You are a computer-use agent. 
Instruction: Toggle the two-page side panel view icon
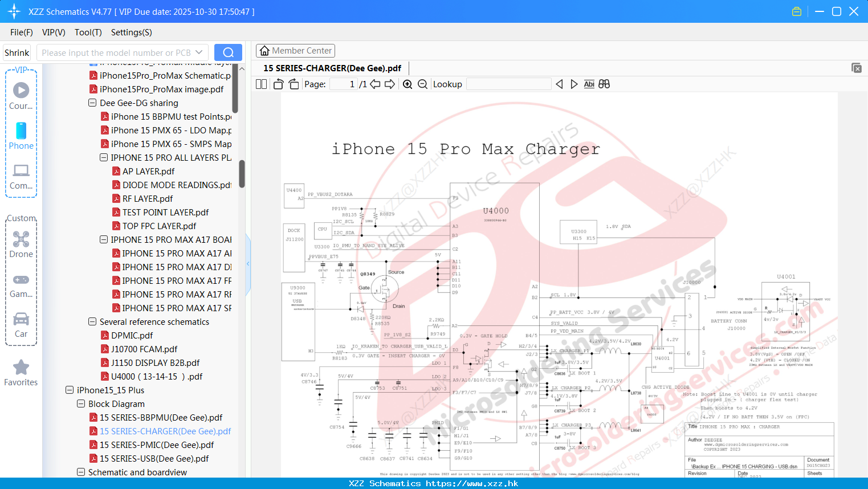point(261,84)
